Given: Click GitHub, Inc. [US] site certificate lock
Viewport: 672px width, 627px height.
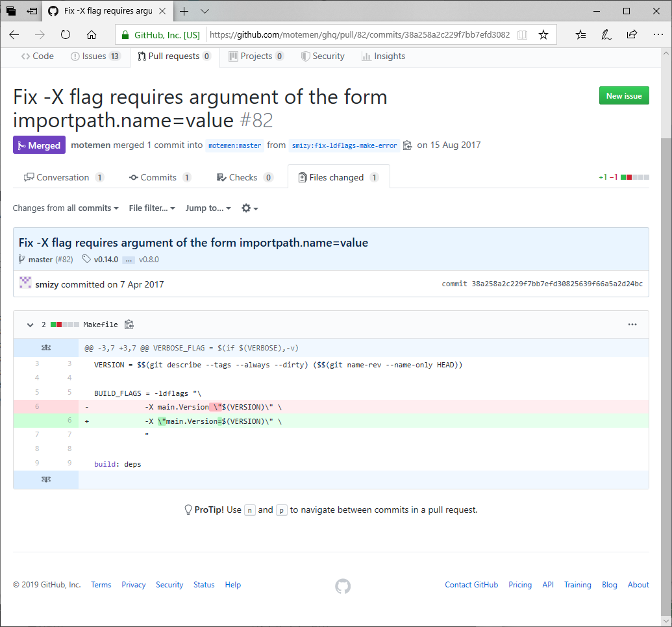Looking at the screenshot, I should (x=161, y=34).
